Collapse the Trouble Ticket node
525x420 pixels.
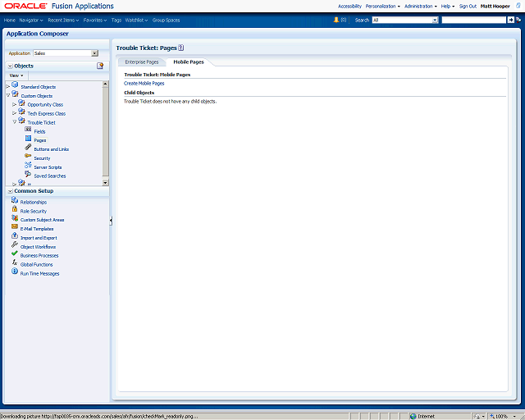click(x=15, y=122)
